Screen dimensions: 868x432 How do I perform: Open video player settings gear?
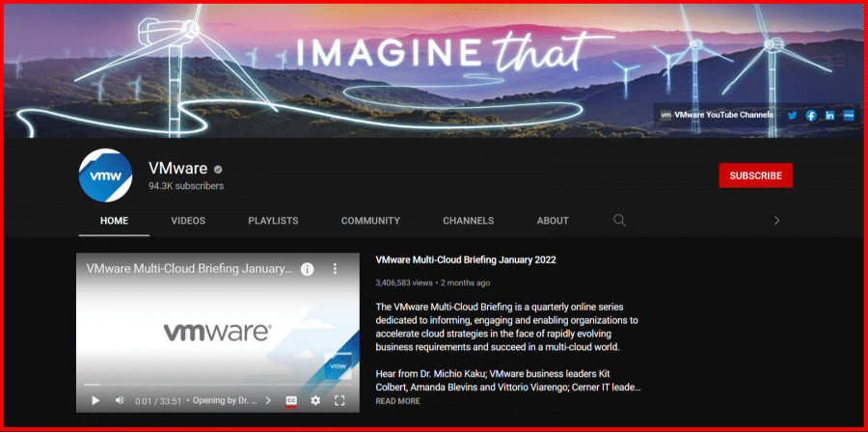pos(315,400)
